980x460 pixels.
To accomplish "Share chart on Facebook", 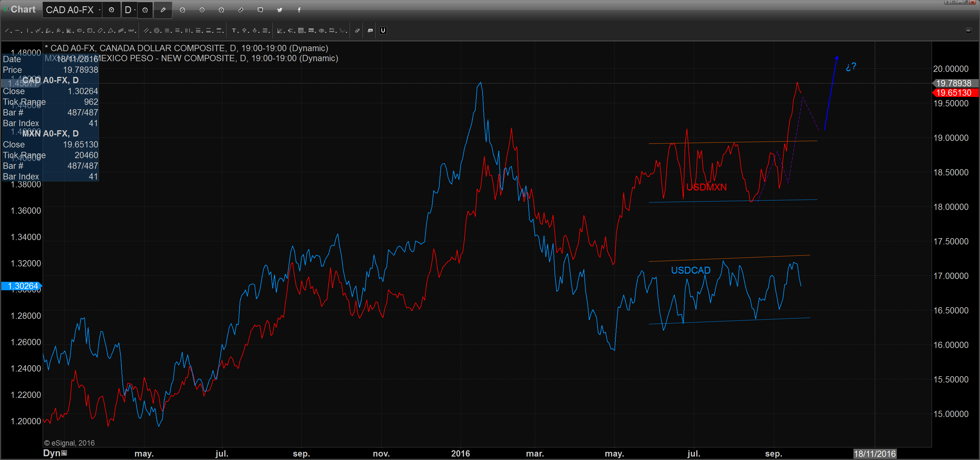I will (x=299, y=10).
